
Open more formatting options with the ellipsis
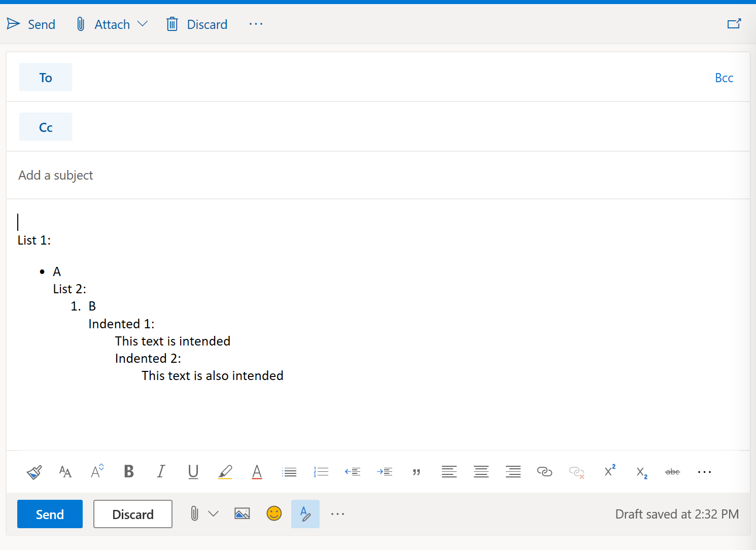704,472
